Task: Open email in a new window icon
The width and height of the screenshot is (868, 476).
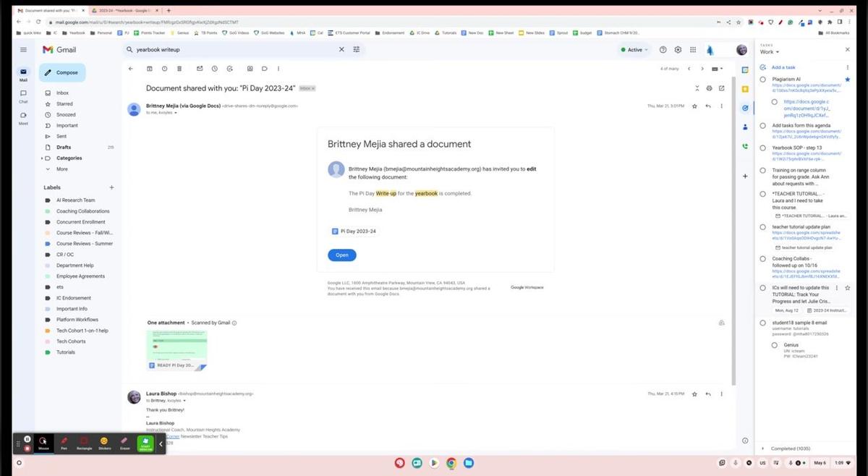Action: 721,88
